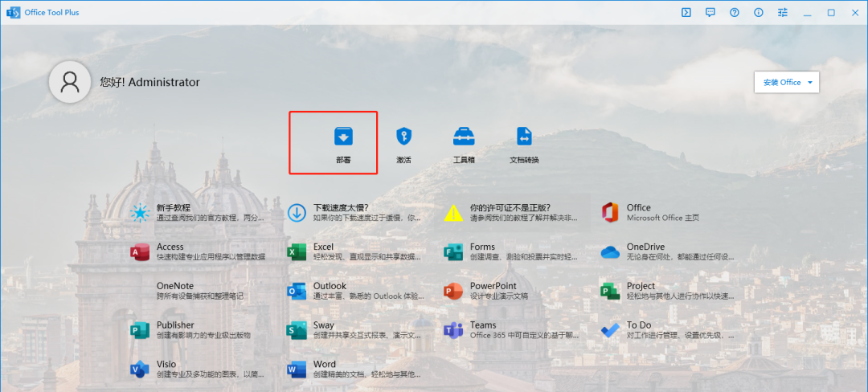Viewport: 868px width, 392px height.
Task: Open the 文档转换 document convert icon
Action: 524,136
